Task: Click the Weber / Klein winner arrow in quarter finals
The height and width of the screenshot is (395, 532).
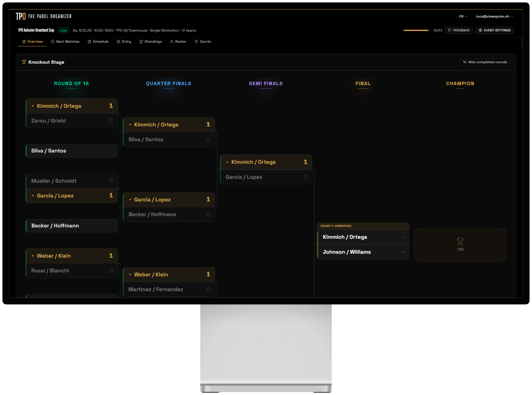Action: point(130,275)
